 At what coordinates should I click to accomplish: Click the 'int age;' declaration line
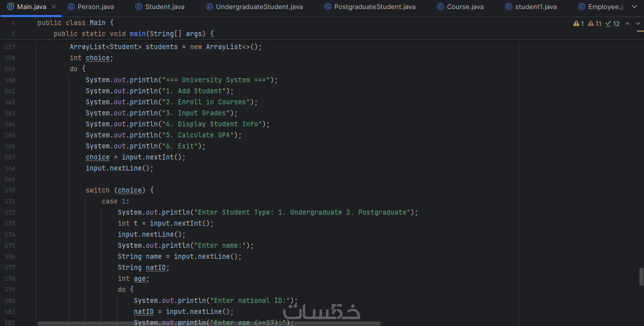(134, 278)
